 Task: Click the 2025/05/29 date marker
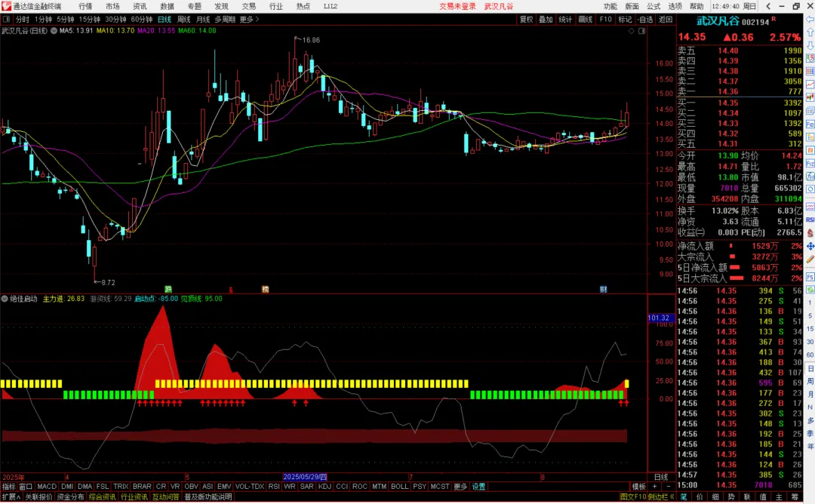click(305, 477)
